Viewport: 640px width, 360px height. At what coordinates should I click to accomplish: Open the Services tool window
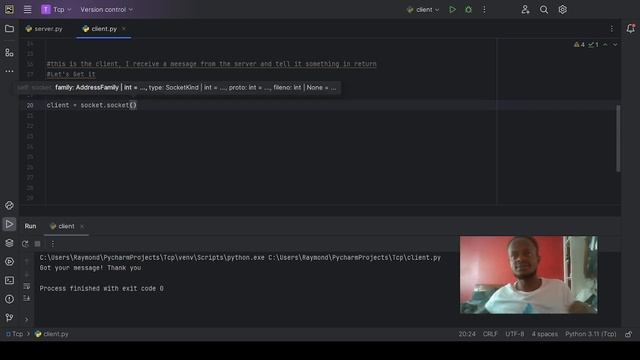click(x=9, y=262)
